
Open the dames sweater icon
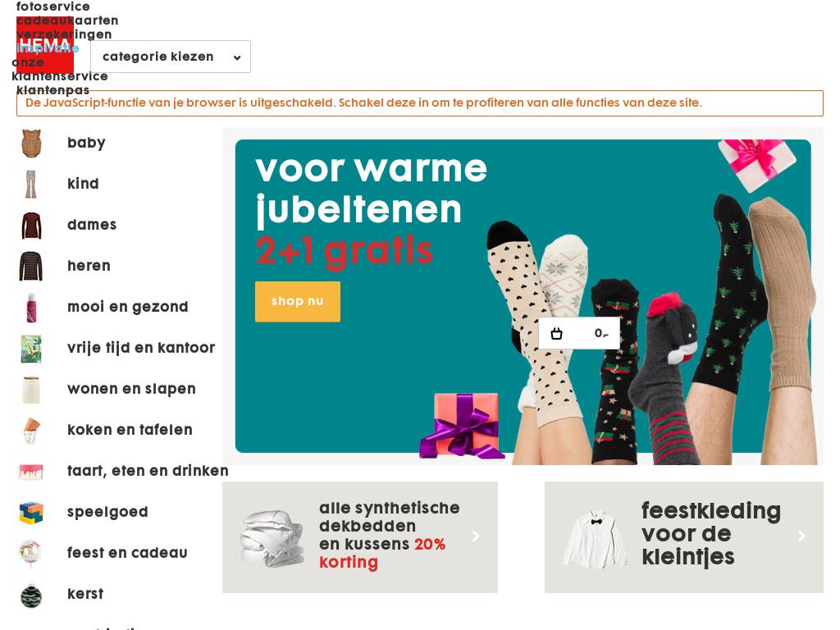tap(32, 225)
